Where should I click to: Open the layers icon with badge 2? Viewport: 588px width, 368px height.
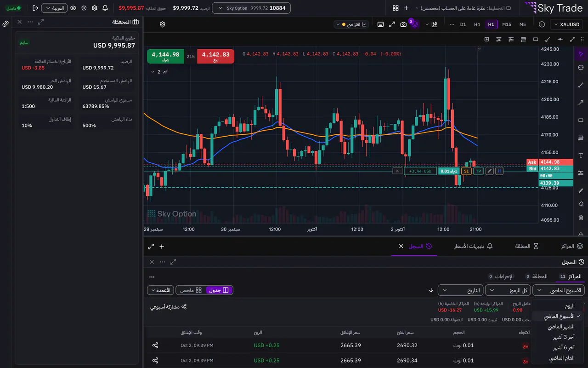point(414,24)
